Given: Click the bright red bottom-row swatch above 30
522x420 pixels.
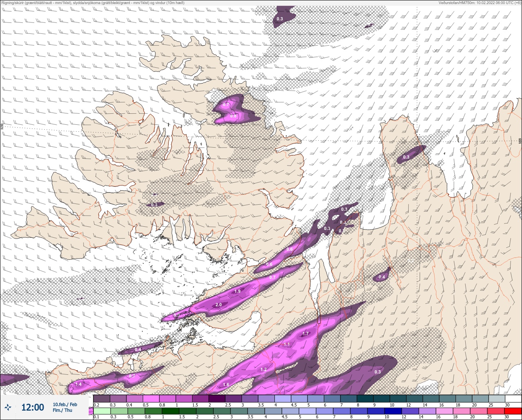Looking at the screenshot, I should (x=513, y=411).
